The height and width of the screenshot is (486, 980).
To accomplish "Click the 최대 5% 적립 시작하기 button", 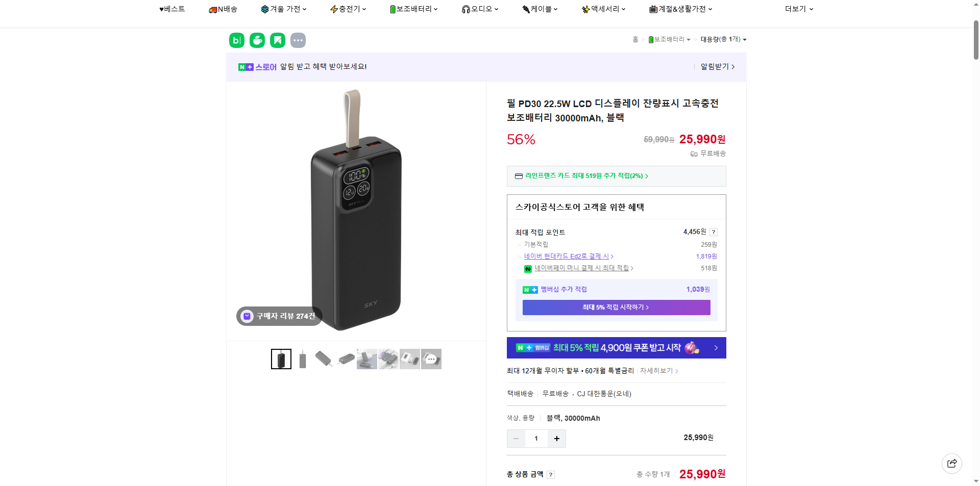I will (x=616, y=308).
